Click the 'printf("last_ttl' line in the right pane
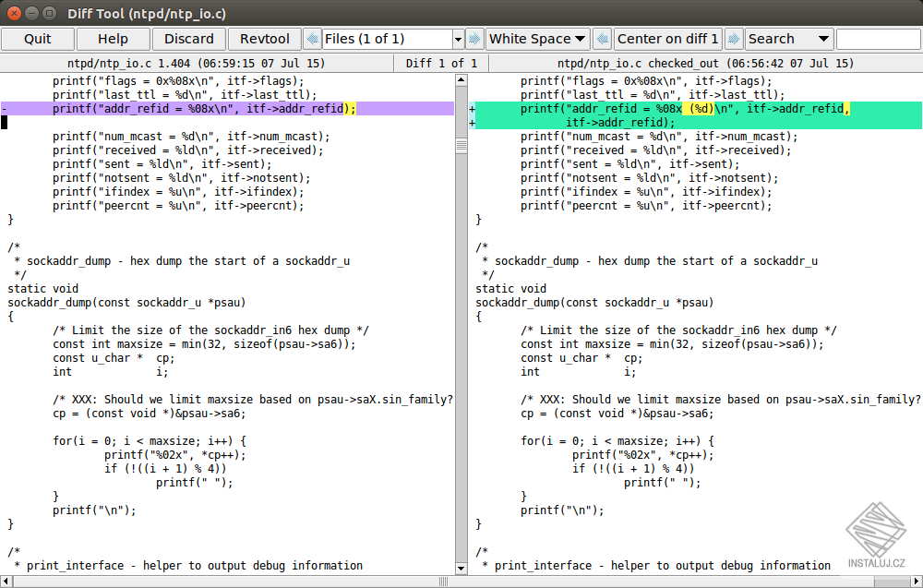This screenshot has width=923, height=588. pos(653,95)
